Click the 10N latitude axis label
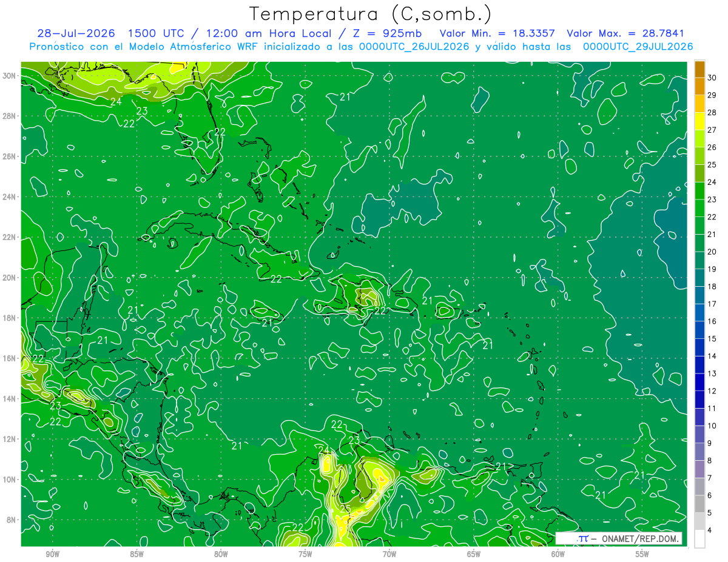 click(9, 479)
